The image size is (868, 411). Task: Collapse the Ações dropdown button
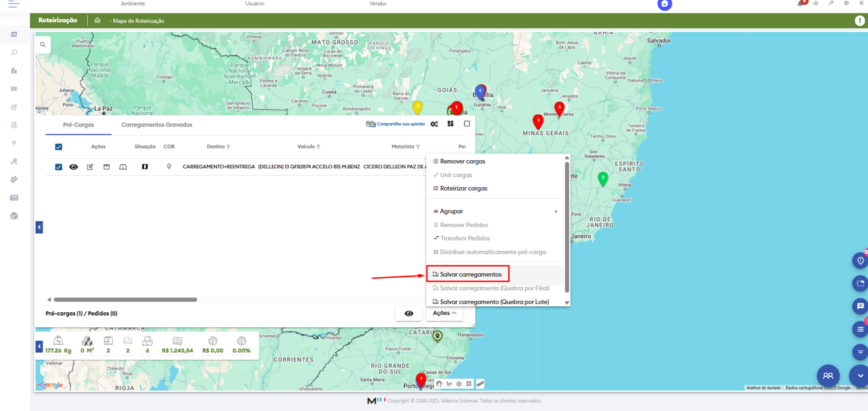point(444,314)
